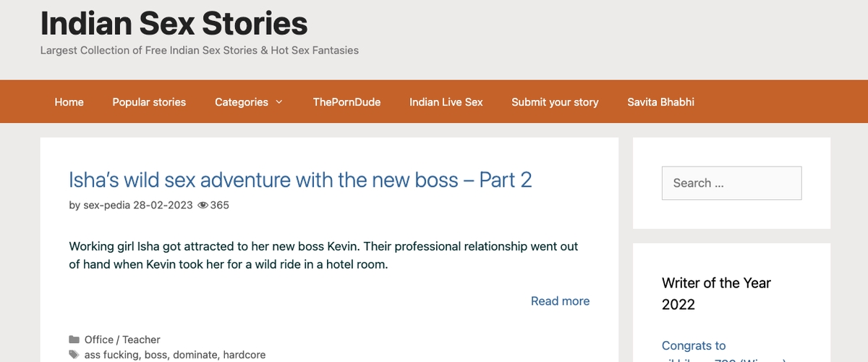Open the Office / Teacher category link

tap(122, 340)
